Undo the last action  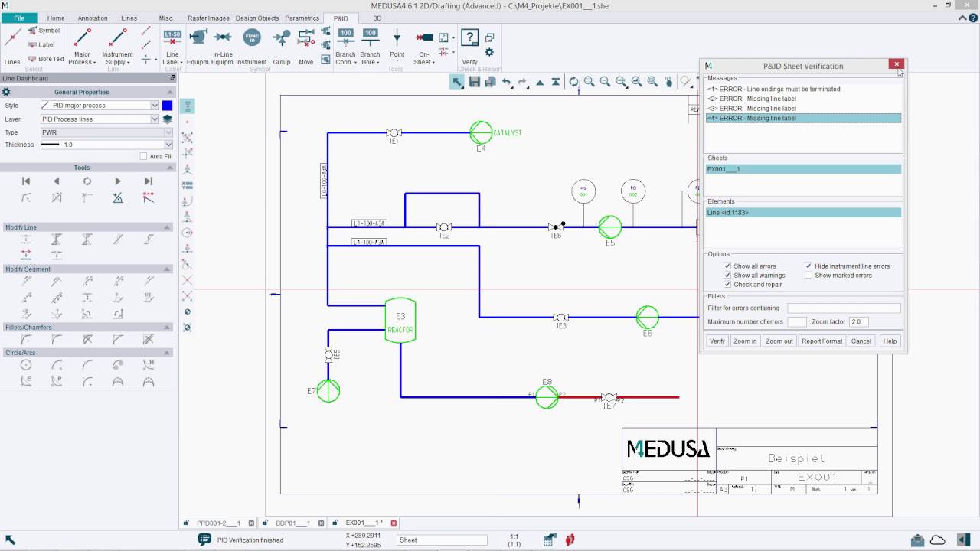[506, 82]
